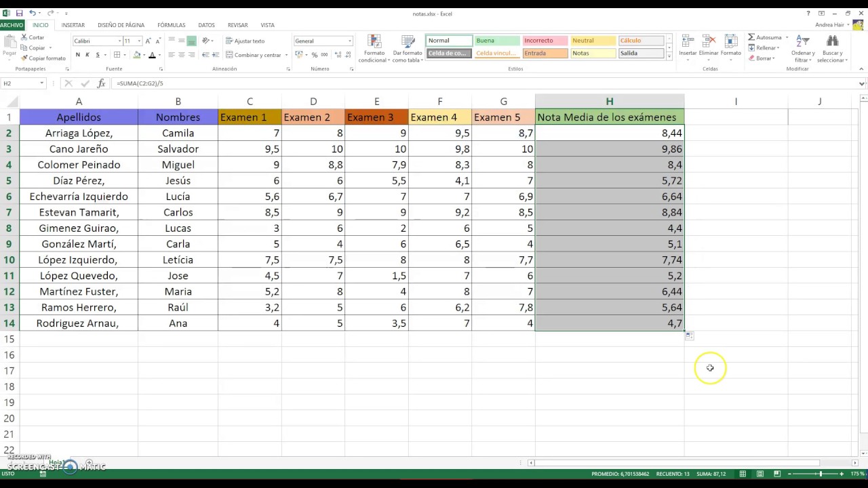This screenshot has height=488, width=868.
Task: Save the workbook with the floppy icon
Action: [19, 13]
